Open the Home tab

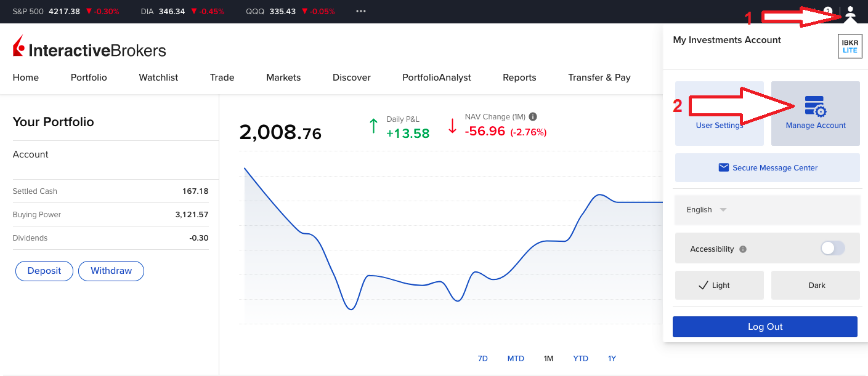coord(26,78)
